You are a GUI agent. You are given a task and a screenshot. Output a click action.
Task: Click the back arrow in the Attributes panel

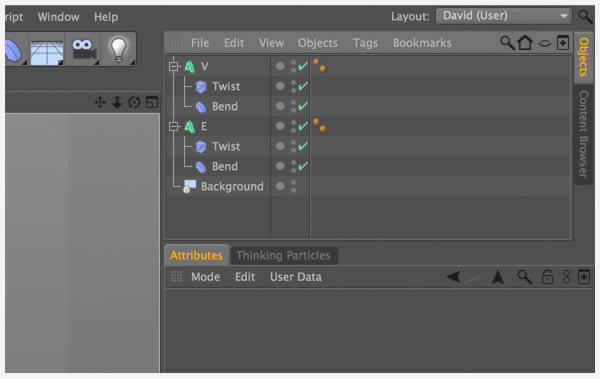454,276
